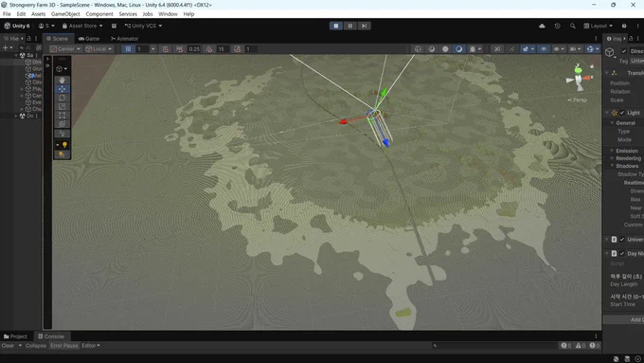Toggle console info message count filter
644x363 pixels.
coord(566,346)
